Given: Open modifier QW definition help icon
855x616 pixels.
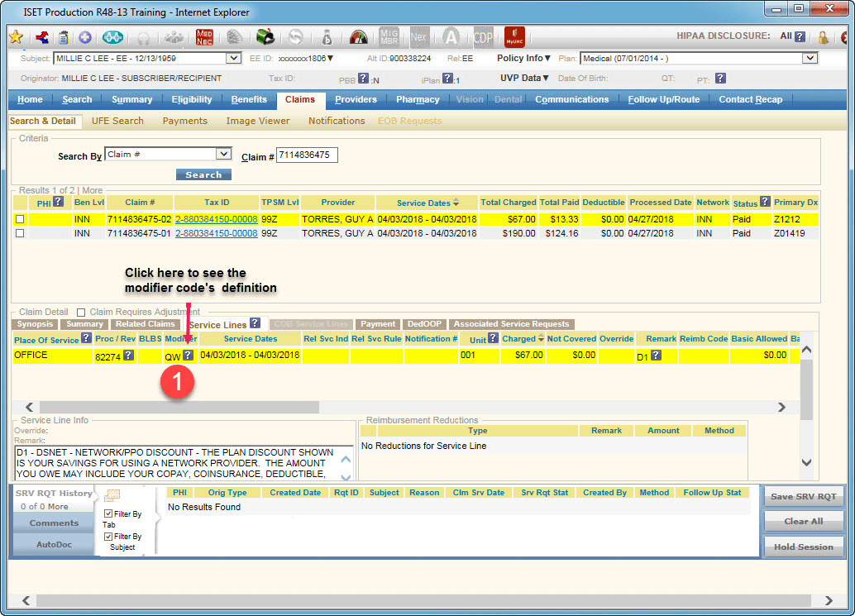Looking at the screenshot, I should [x=189, y=356].
